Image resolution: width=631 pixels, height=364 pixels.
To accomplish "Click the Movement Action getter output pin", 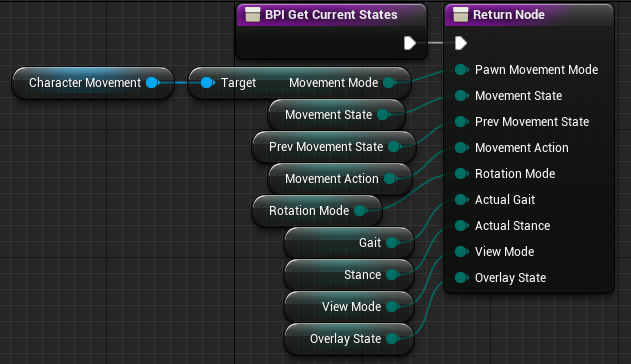I will pyautogui.click(x=390, y=179).
